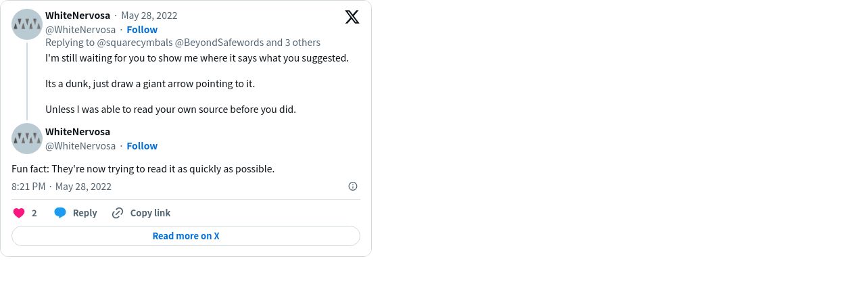Screen dimensions: 868x288
Task: Click the copy link chain icon
Action: [118, 213]
